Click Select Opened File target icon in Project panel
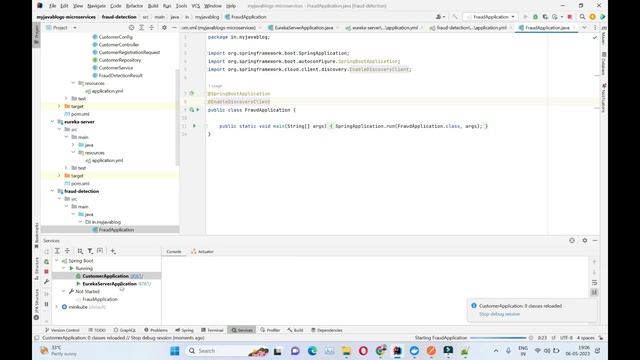The width and height of the screenshot is (640, 360). click(x=131, y=27)
